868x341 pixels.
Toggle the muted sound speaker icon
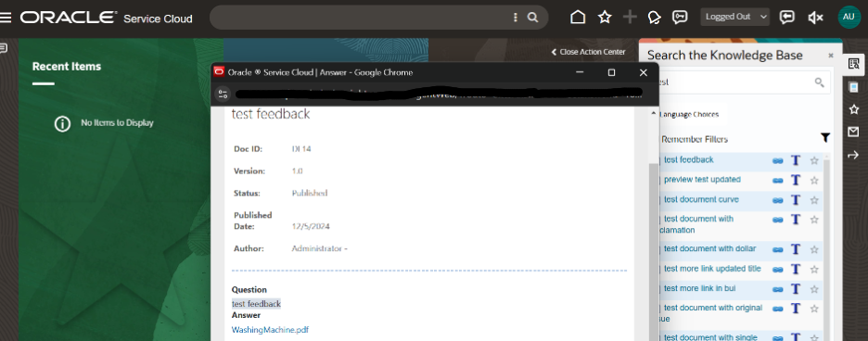click(815, 18)
